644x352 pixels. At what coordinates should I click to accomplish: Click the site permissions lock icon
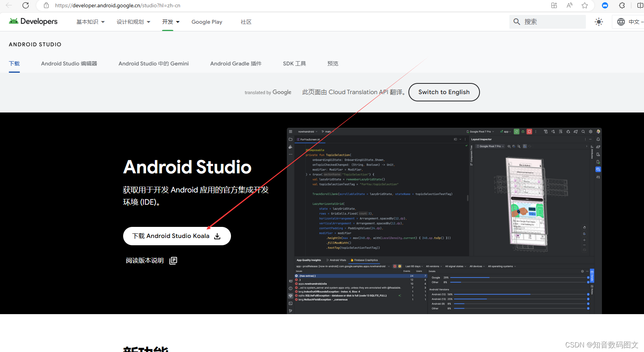coord(46,5)
